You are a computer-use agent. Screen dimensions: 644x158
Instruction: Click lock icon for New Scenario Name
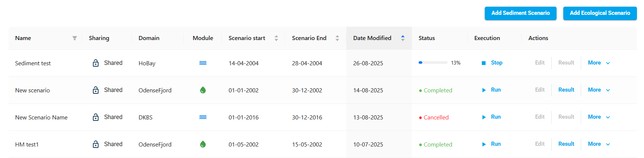pos(96,117)
